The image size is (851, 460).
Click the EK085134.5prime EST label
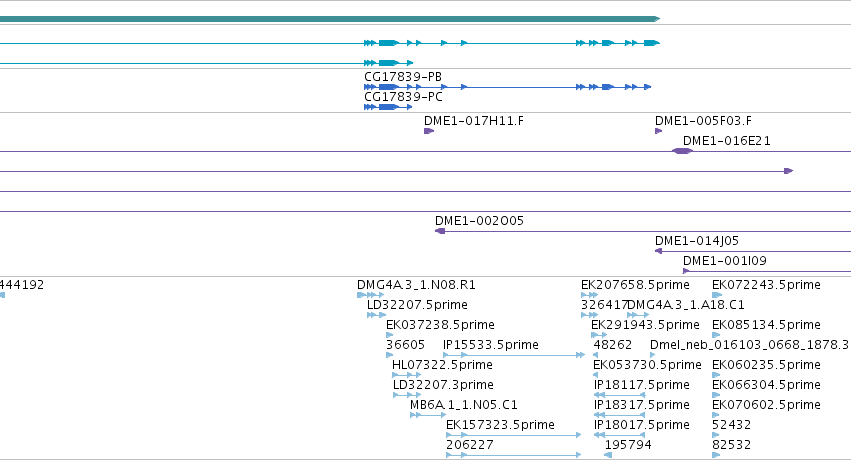pyautogui.click(x=766, y=325)
